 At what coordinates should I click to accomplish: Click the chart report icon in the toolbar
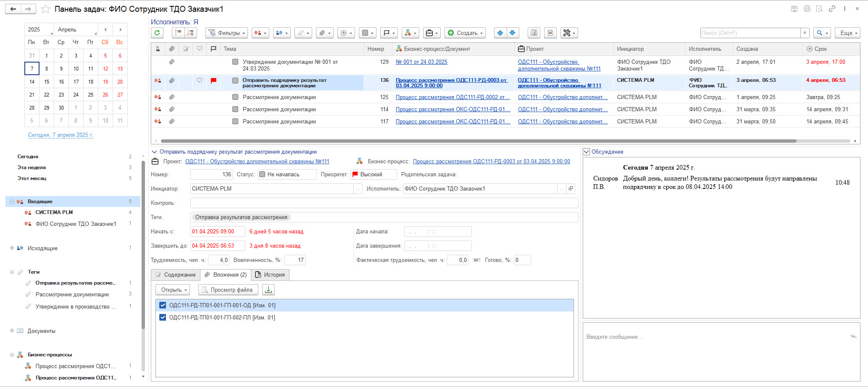pyautogui.click(x=550, y=33)
